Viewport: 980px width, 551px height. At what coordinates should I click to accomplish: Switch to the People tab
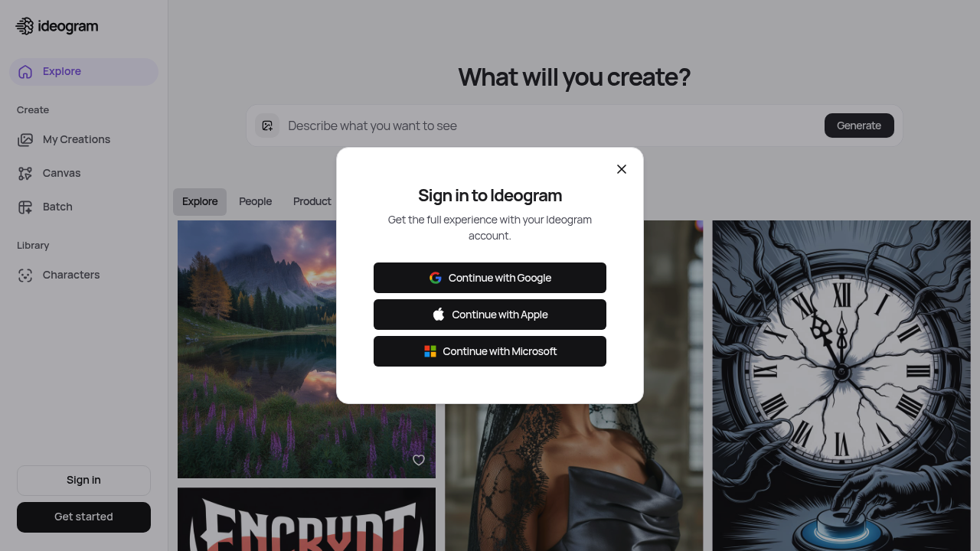click(255, 201)
